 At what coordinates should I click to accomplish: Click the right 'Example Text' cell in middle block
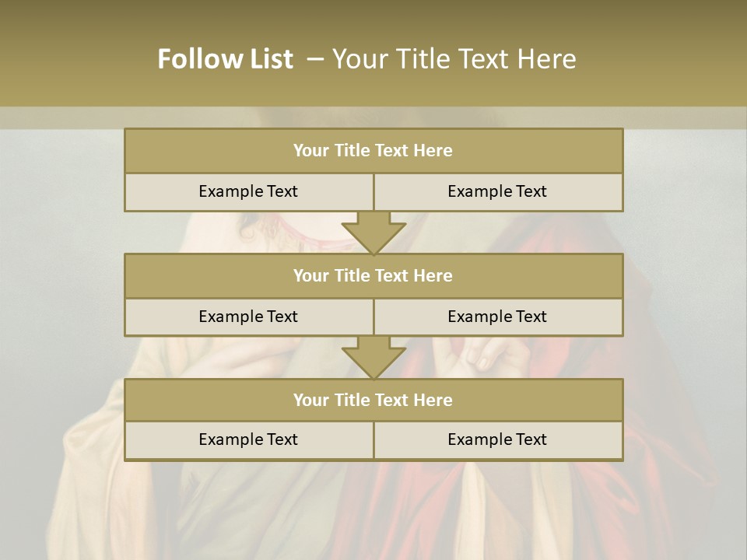(x=497, y=317)
